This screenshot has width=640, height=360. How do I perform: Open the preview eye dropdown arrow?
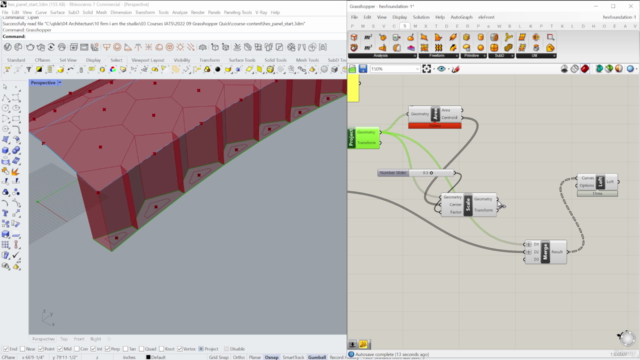(x=448, y=69)
